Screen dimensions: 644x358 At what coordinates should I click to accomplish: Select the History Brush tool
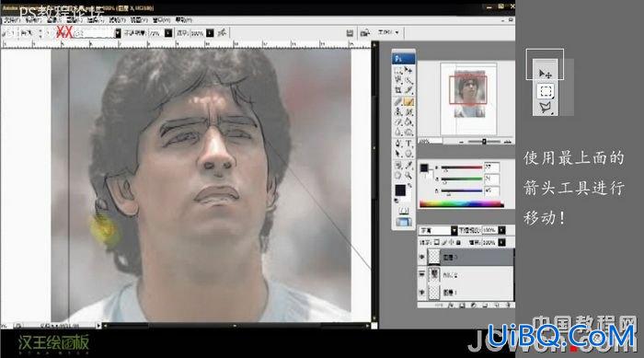tap(408, 111)
